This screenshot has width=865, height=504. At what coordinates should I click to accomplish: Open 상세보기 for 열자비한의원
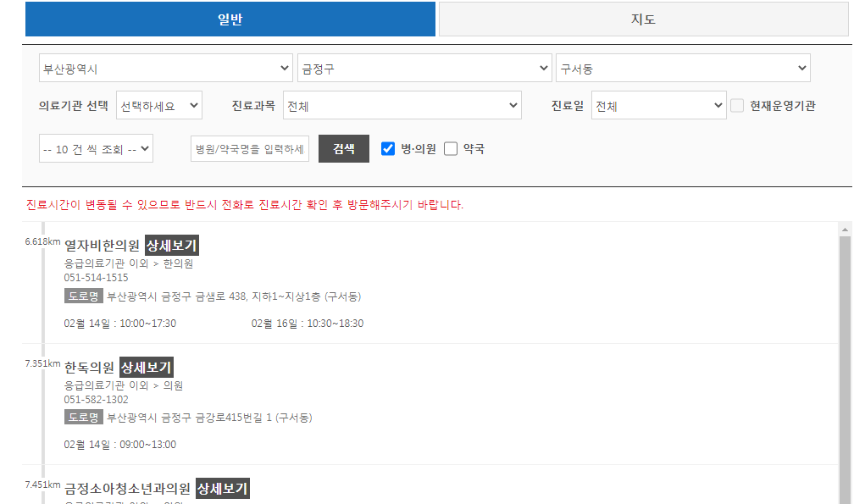172,246
